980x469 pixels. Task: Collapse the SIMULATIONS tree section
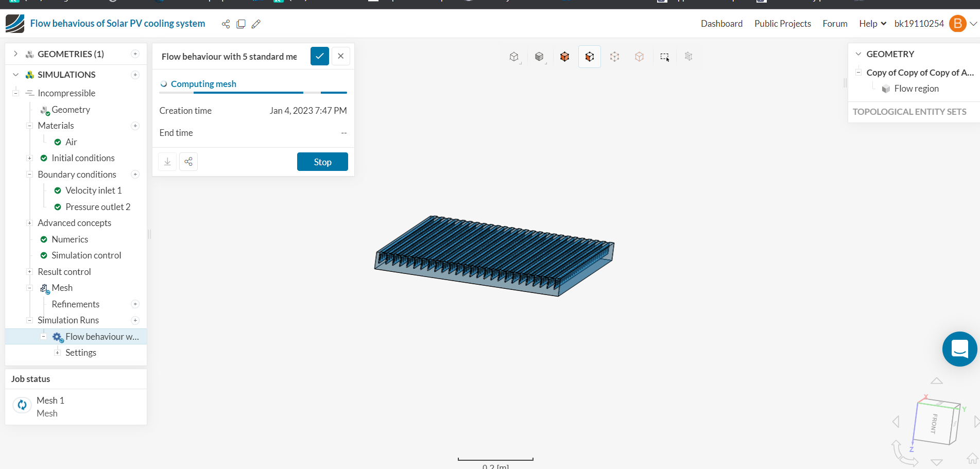(15, 74)
